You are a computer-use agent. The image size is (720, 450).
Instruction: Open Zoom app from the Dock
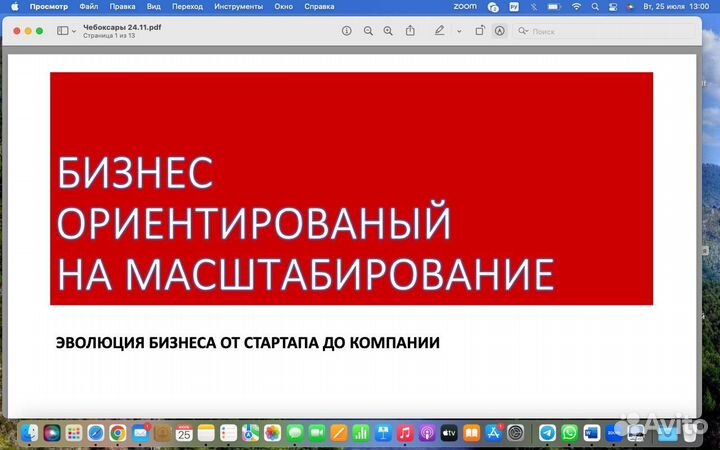613,433
